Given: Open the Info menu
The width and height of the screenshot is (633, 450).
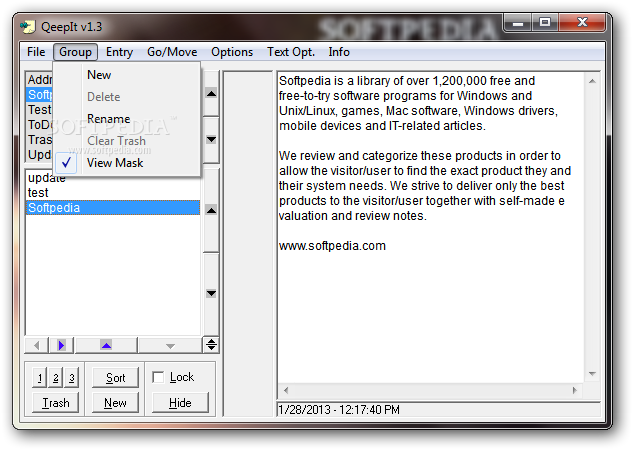Looking at the screenshot, I should (x=339, y=52).
